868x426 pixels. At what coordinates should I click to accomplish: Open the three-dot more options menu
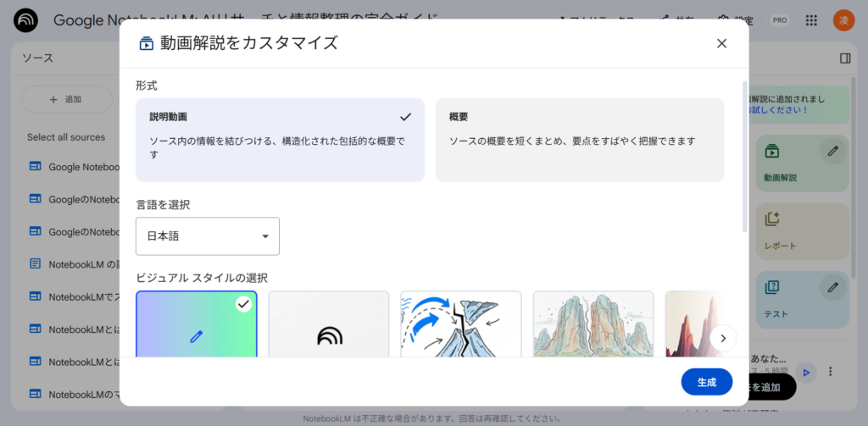[832, 372]
